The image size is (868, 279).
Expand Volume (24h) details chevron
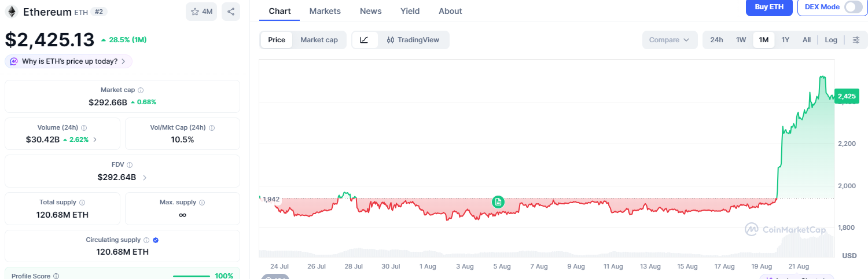coord(95,139)
